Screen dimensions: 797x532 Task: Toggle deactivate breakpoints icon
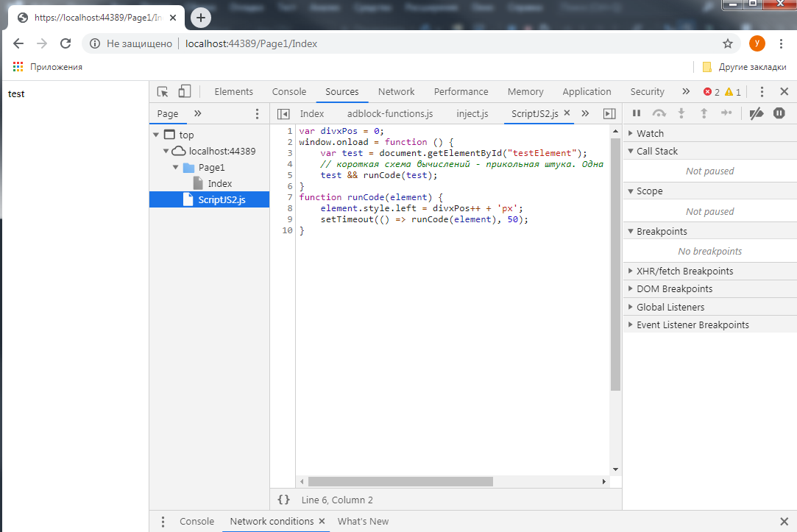point(756,113)
